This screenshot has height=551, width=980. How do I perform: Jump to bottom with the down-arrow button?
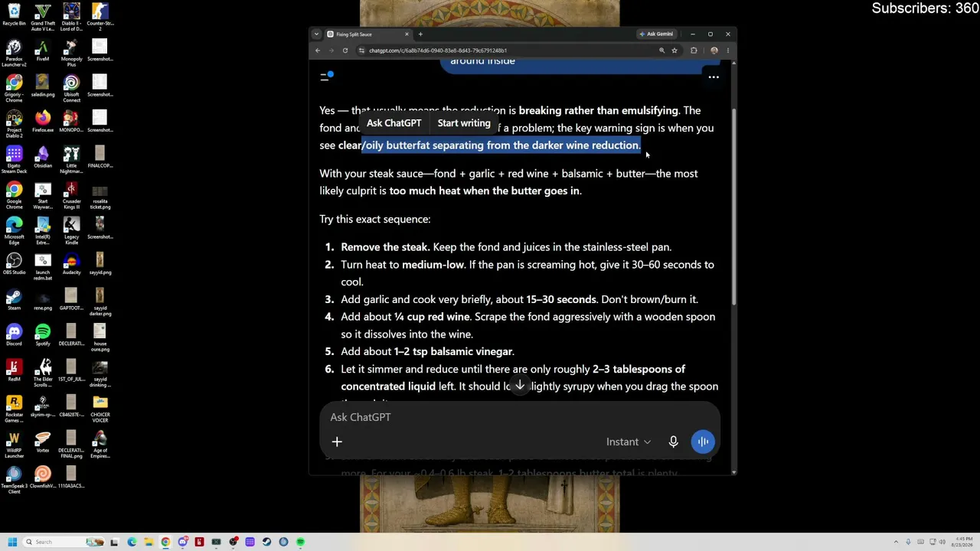point(520,386)
